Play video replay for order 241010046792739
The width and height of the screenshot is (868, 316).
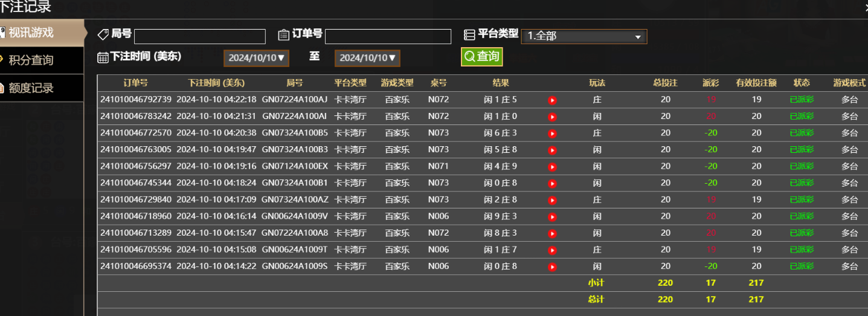[552, 100]
